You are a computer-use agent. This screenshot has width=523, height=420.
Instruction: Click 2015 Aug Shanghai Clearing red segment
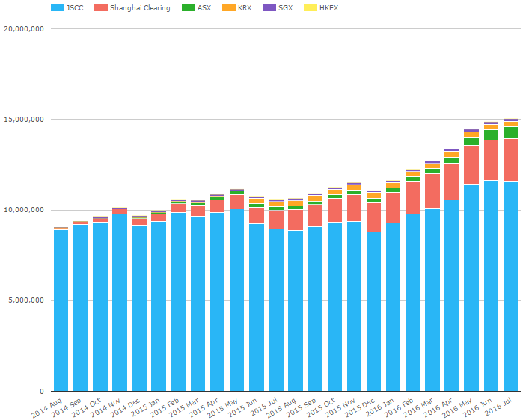coord(296,220)
